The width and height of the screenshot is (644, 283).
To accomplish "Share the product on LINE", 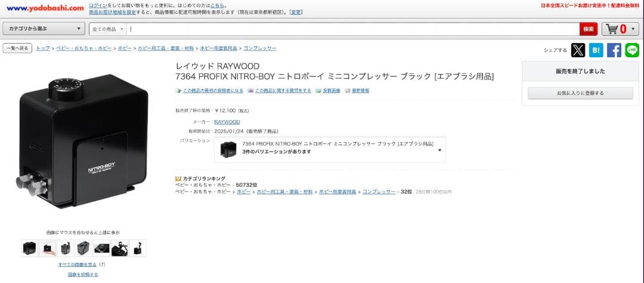I will (632, 50).
